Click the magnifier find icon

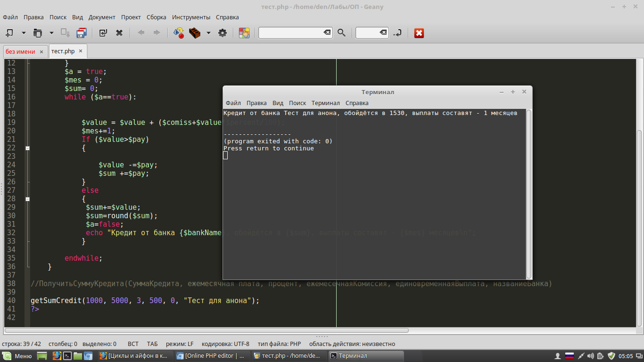(342, 33)
